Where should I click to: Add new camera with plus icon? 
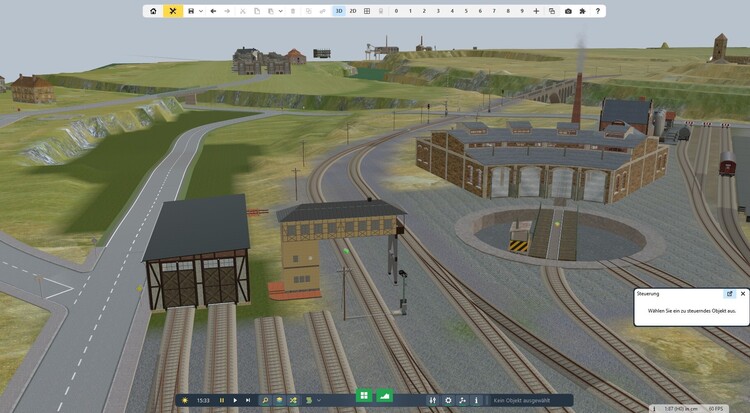(537, 11)
